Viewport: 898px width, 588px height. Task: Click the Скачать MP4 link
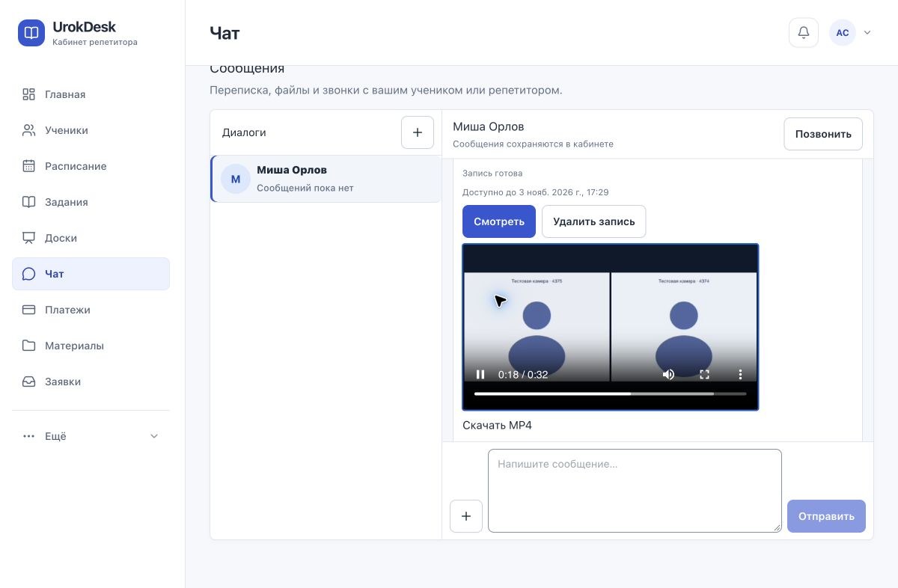click(x=497, y=426)
